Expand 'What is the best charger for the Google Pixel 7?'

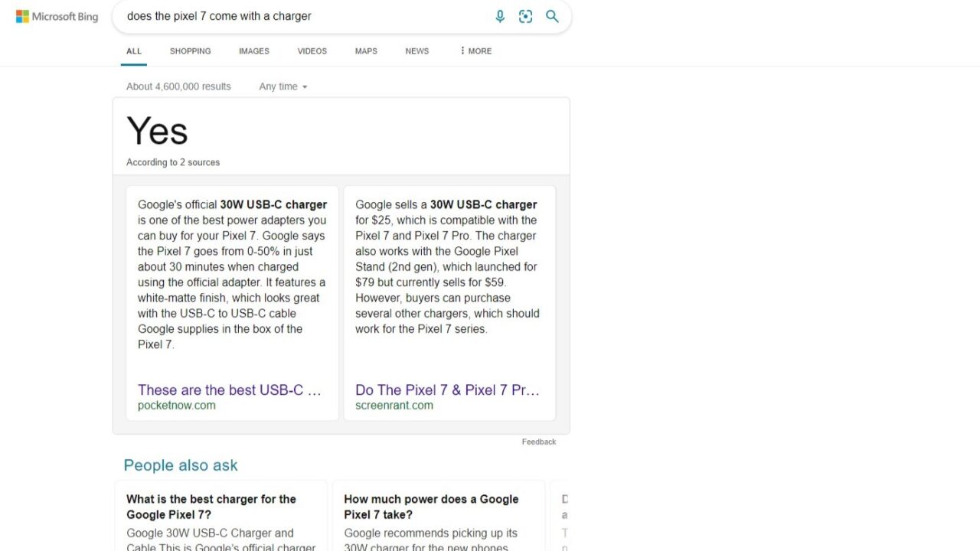[211, 507]
